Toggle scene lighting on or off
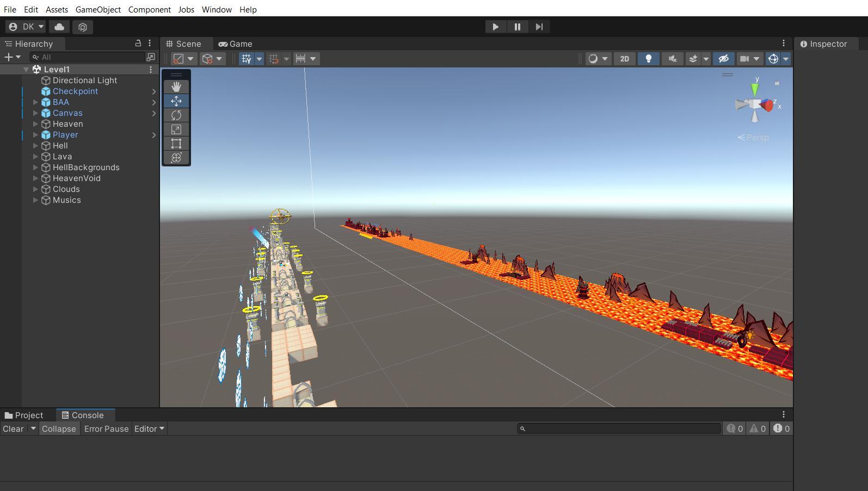This screenshot has height=491, width=868. coord(648,59)
